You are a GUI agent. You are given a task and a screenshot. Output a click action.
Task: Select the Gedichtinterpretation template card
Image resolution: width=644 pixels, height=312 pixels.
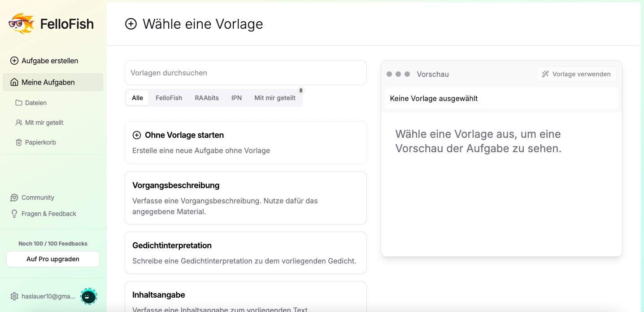(245, 253)
